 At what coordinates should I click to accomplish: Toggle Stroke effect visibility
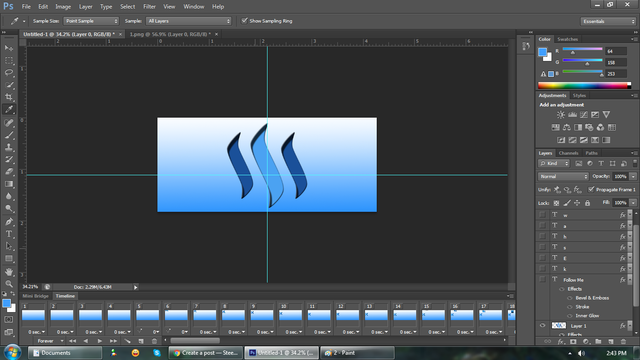click(x=570, y=307)
